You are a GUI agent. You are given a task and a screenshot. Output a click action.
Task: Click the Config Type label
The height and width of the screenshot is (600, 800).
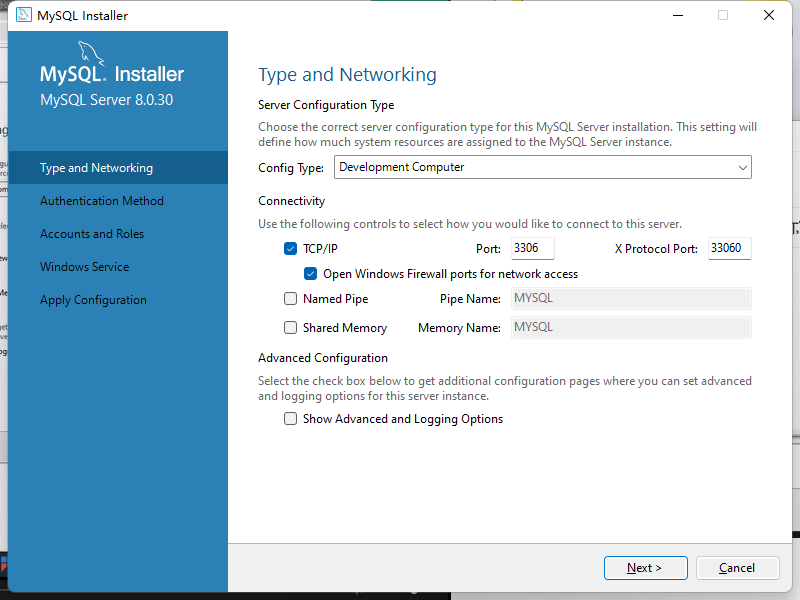291,168
